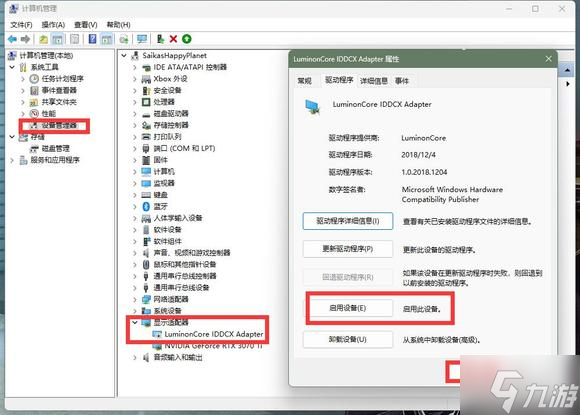
Task: Expand the 服务和应用程序 node
Action: coord(12,160)
